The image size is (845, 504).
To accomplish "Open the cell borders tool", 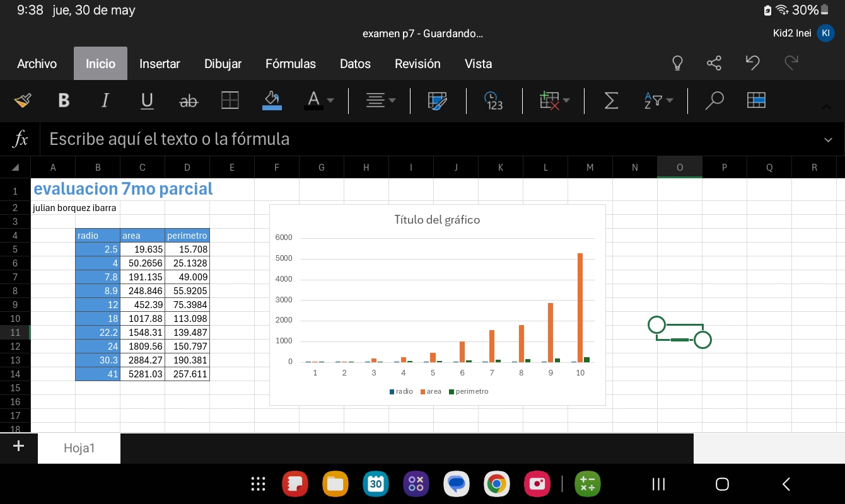I will (230, 101).
